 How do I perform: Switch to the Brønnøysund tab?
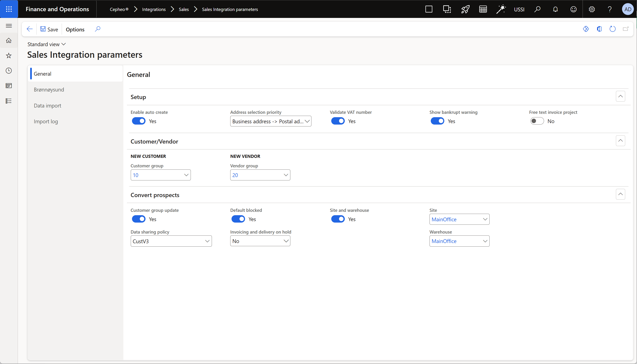(49, 90)
